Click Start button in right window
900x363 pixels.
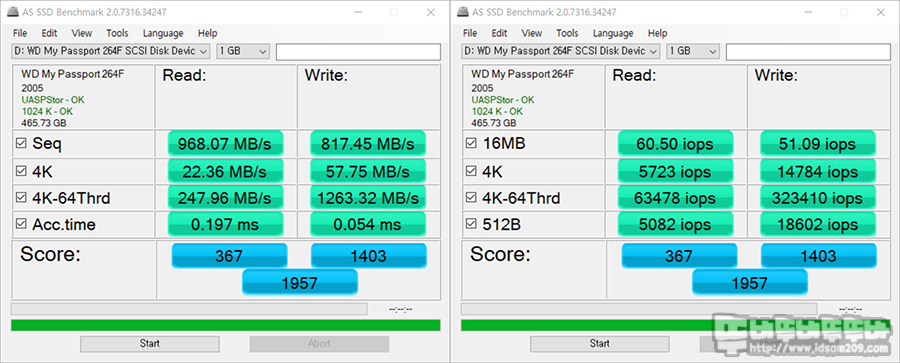pos(600,343)
